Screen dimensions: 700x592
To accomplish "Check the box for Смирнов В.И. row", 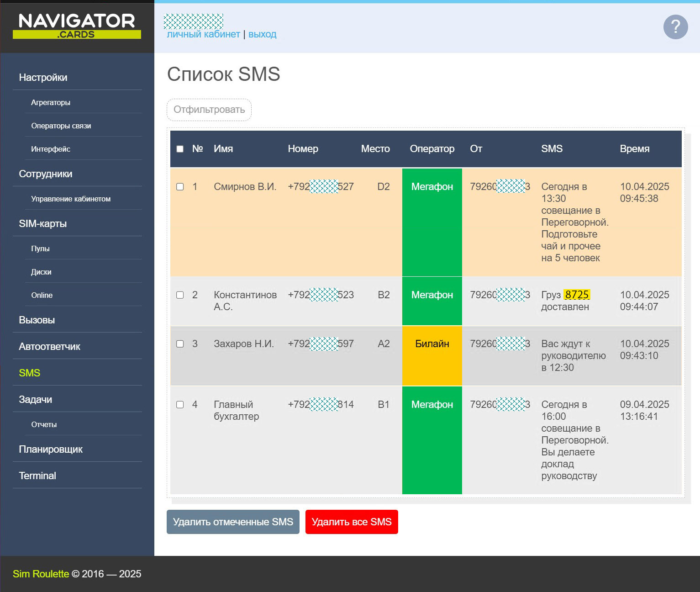I will click(x=180, y=187).
